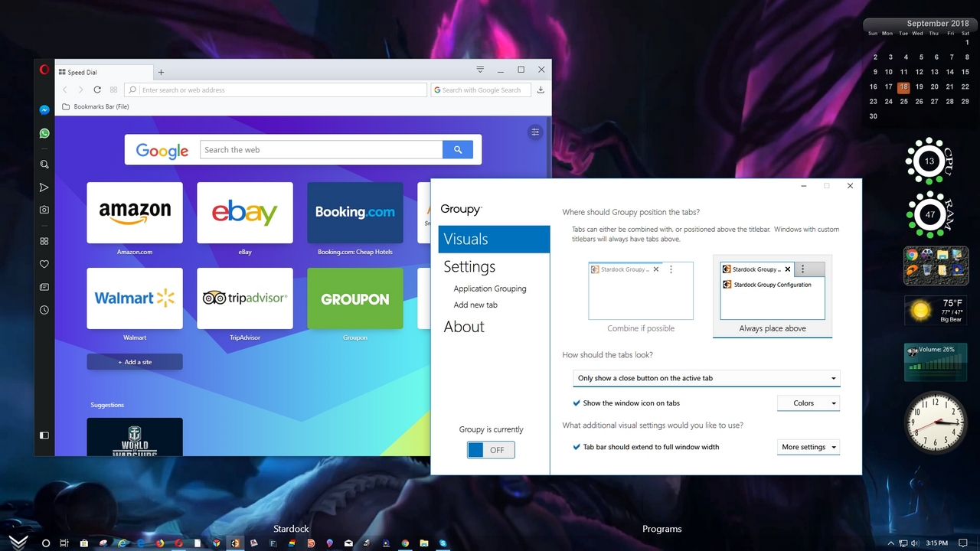Open File Explorer from the taskbar
The image size is (980, 551).
[x=424, y=543]
